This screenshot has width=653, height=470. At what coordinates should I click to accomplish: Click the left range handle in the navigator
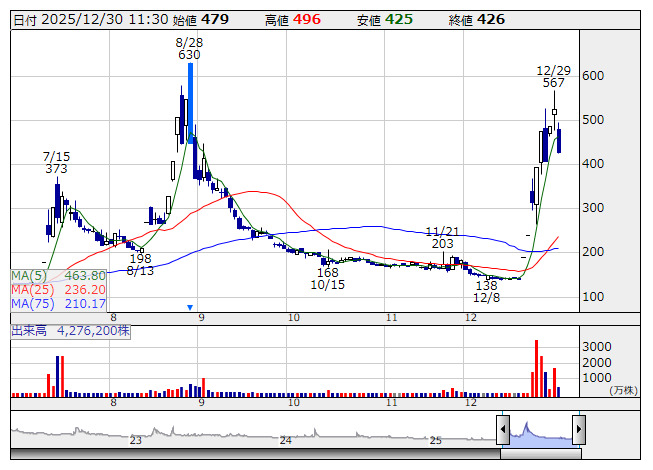pyautogui.click(x=503, y=430)
